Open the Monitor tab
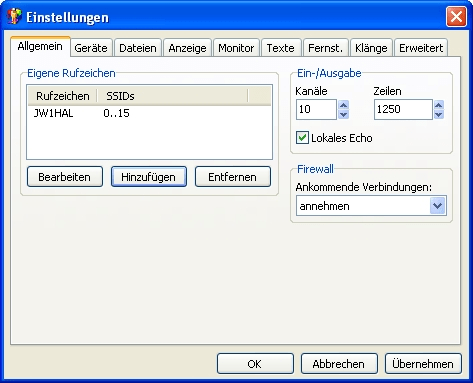Viewport: 473px width, 383px height. coord(236,48)
